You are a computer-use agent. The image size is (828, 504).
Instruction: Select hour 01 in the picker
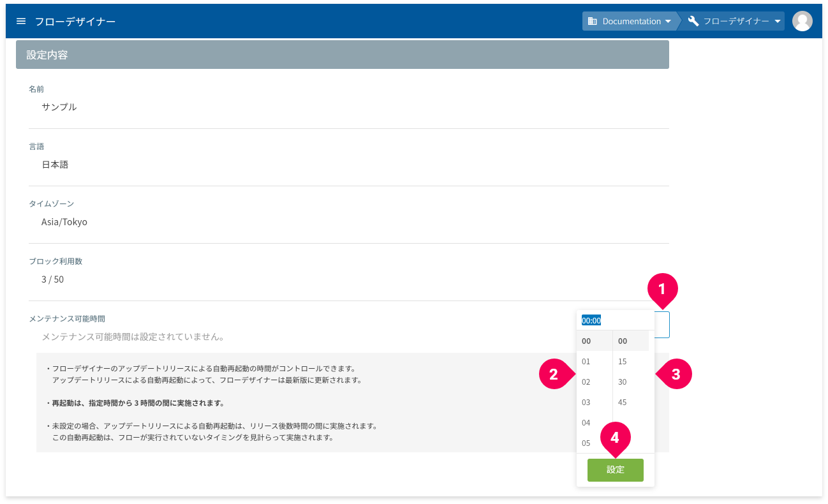[x=595, y=361]
